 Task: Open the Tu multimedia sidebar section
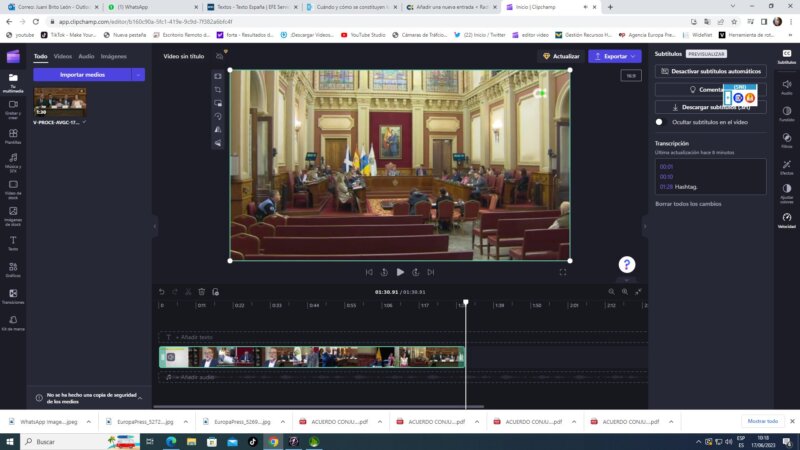pos(13,82)
